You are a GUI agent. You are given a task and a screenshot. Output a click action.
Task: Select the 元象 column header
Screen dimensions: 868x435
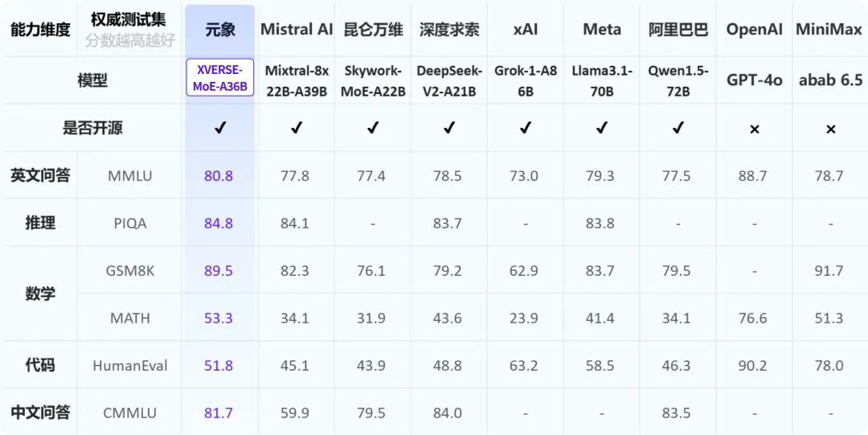point(219,30)
